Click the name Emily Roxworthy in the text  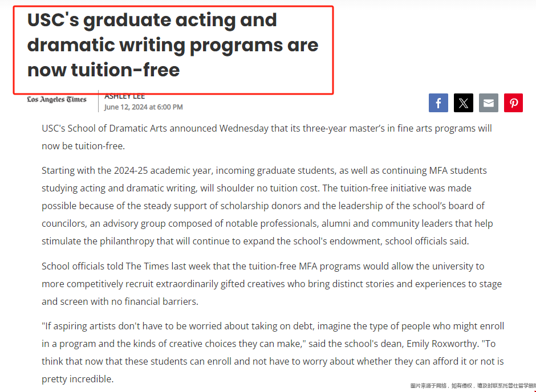(442, 344)
